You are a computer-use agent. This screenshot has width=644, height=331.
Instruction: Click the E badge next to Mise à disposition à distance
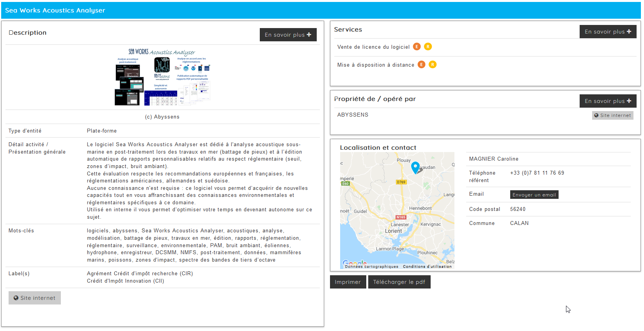pyautogui.click(x=422, y=65)
